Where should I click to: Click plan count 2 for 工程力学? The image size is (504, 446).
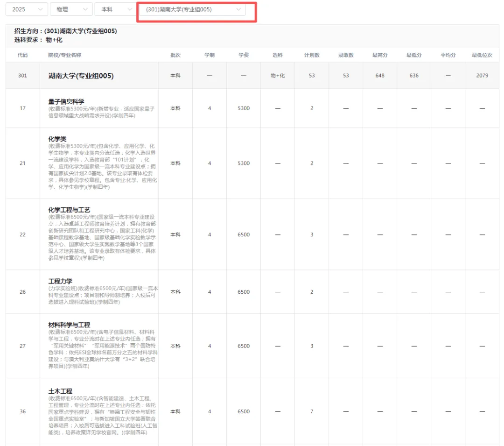[x=312, y=292]
